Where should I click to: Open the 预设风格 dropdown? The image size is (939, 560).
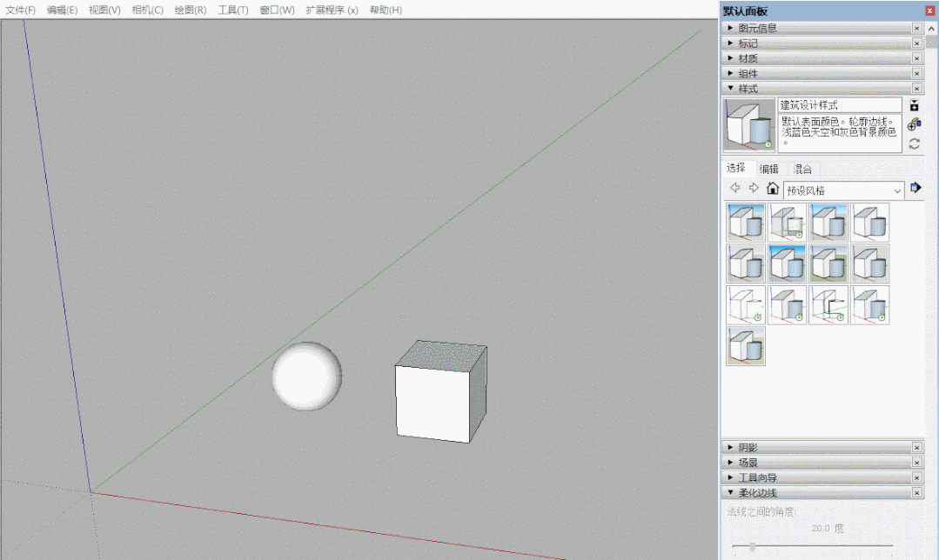pos(843,190)
